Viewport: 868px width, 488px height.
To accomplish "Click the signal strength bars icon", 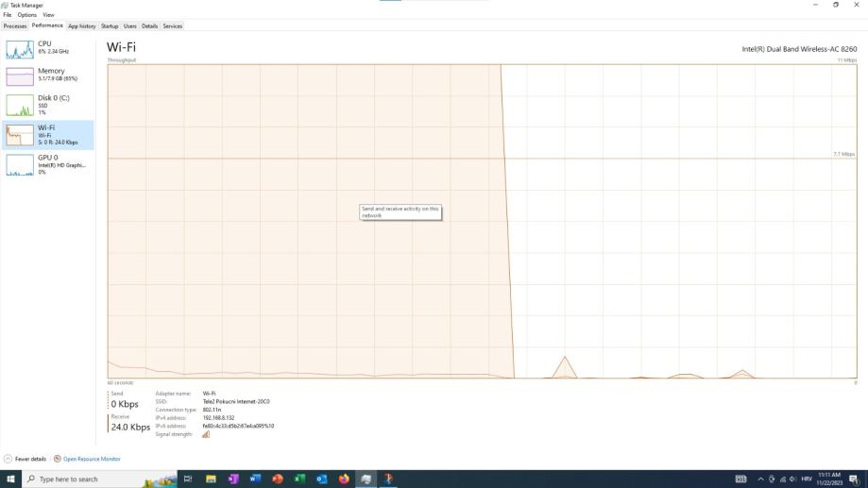I will (206, 434).
